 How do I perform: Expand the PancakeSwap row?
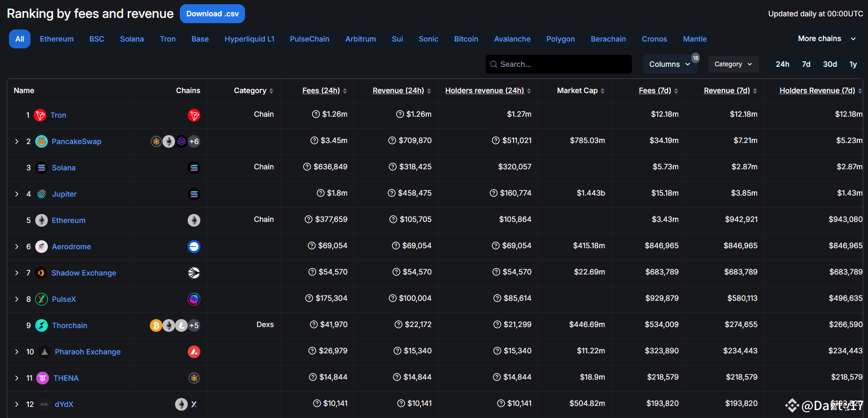17,141
